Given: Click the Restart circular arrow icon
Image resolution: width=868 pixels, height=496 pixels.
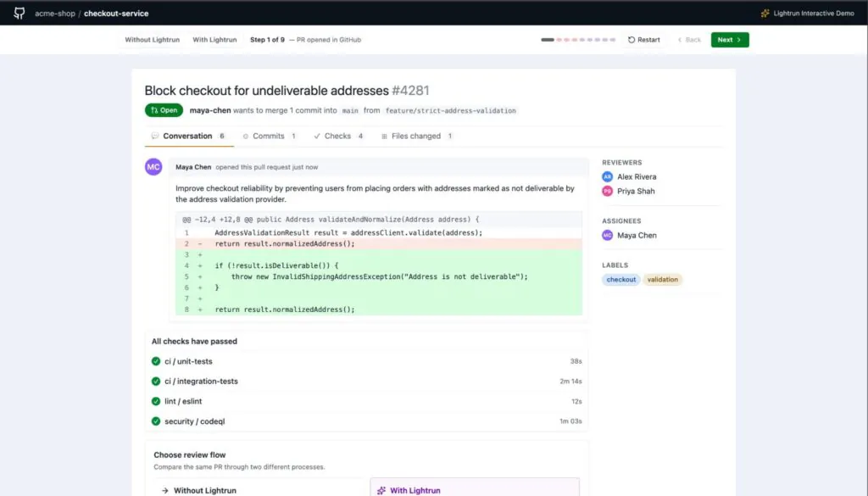Looking at the screenshot, I should 632,40.
